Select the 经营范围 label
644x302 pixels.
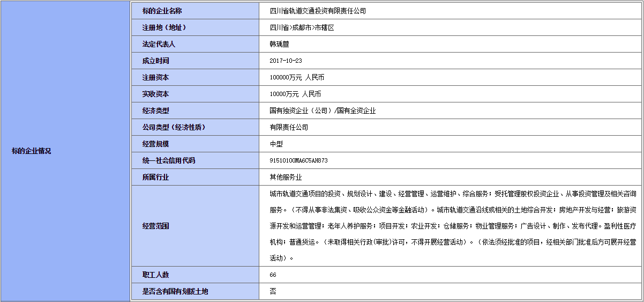(155, 226)
